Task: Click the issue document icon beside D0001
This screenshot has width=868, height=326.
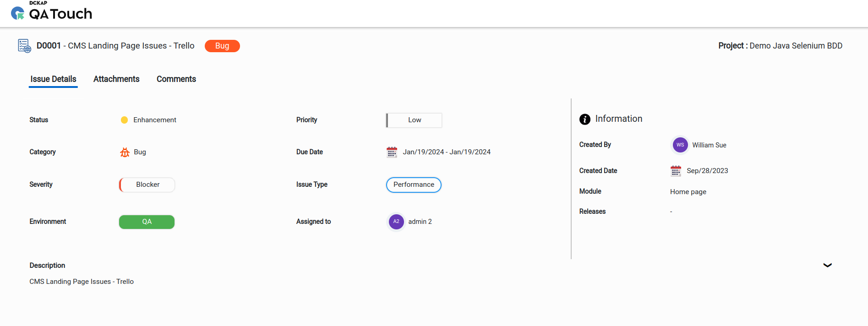Action: (x=24, y=46)
